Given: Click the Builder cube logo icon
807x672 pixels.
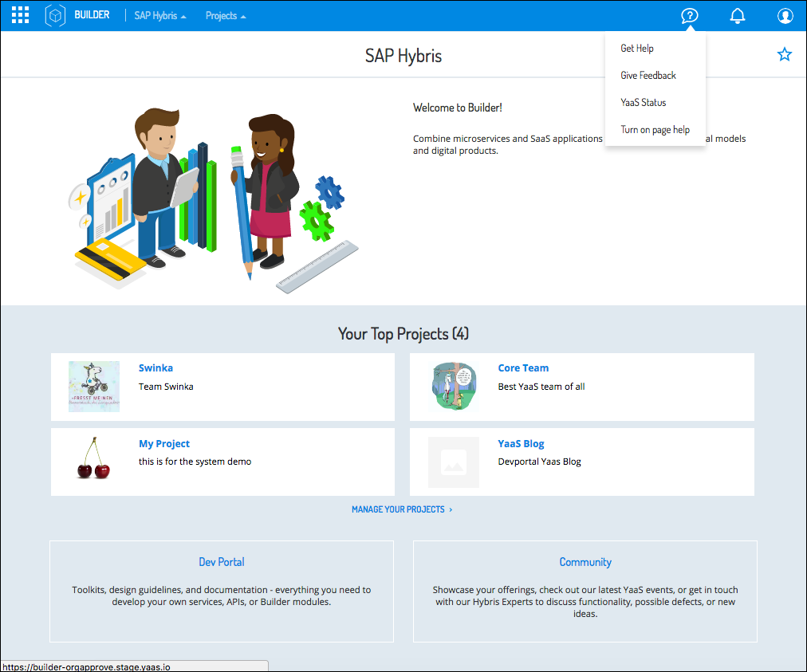Looking at the screenshot, I should click(x=55, y=15).
